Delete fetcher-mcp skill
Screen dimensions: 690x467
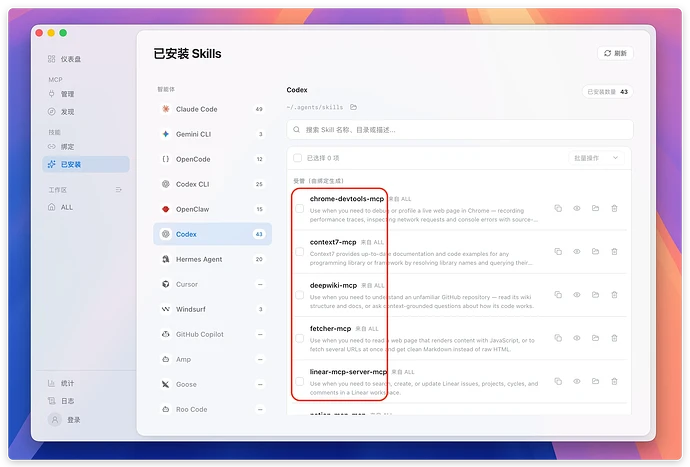pos(614,338)
